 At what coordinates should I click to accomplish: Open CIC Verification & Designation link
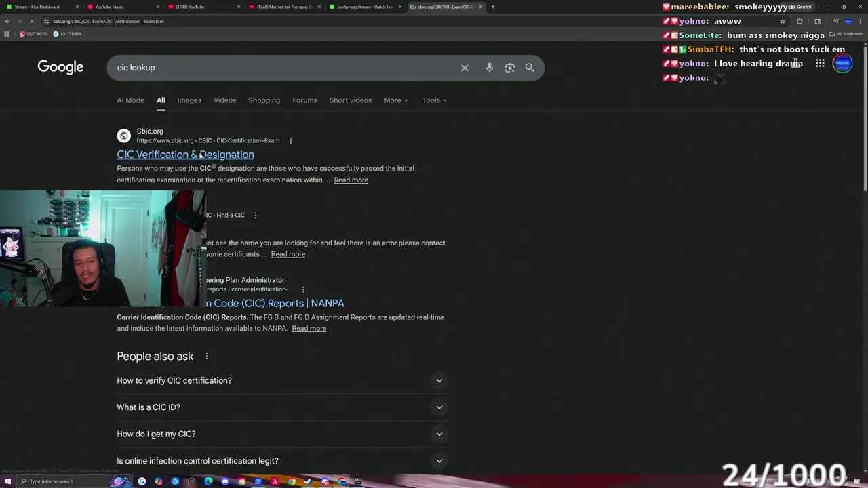tap(185, 155)
